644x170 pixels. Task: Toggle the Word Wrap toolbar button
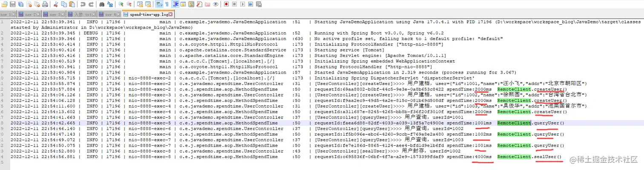pos(159,4)
